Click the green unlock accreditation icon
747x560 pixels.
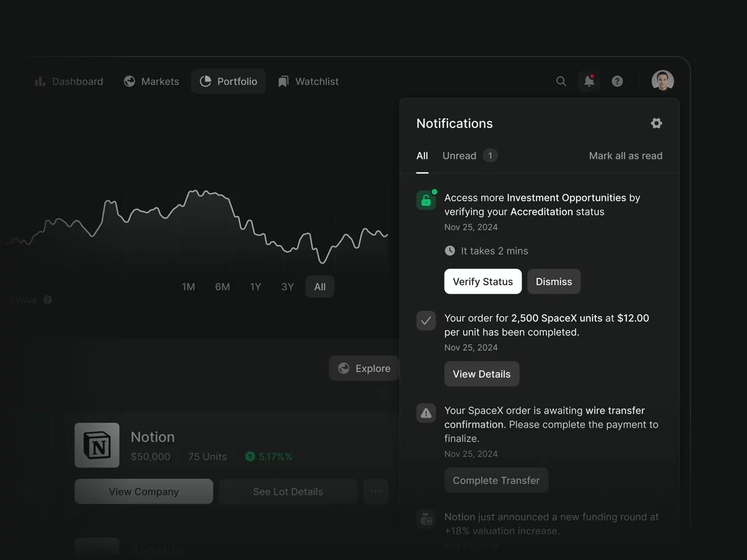click(426, 200)
